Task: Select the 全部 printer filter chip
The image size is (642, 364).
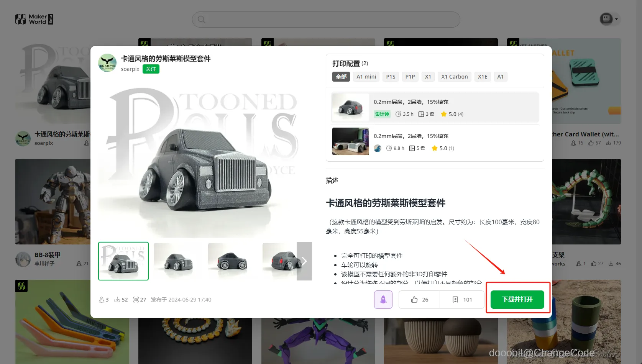Action: point(341,77)
